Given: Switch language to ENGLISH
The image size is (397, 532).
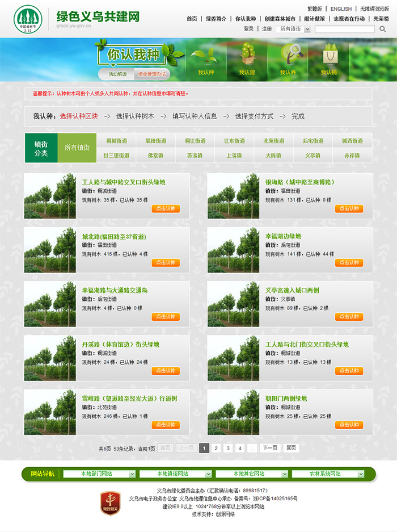Looking at the screenshot, I should (x=341, y=9).
